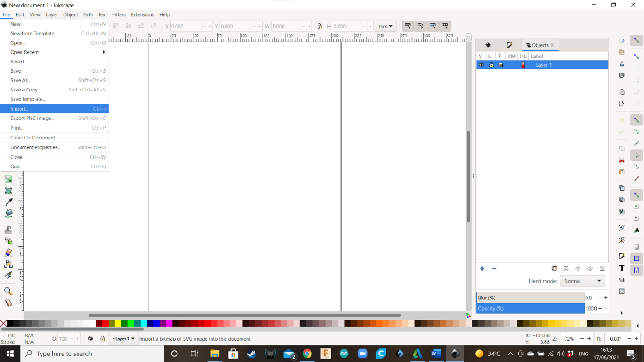Screen dimensions: 644x362
Task: Choose New from Template menu entry
Action: click(54, 34)
